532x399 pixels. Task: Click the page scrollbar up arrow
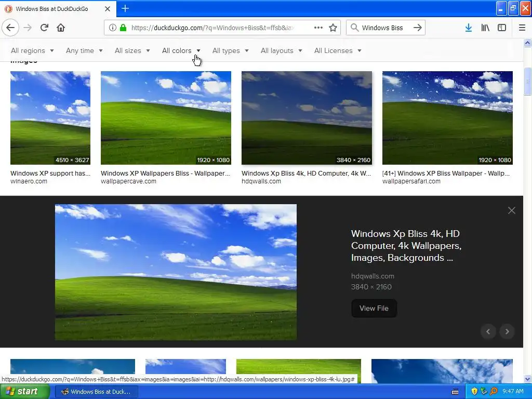coord(527,43)
